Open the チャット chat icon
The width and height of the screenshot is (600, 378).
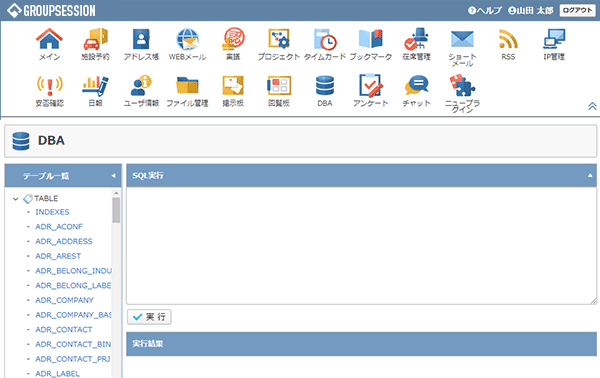416,86
